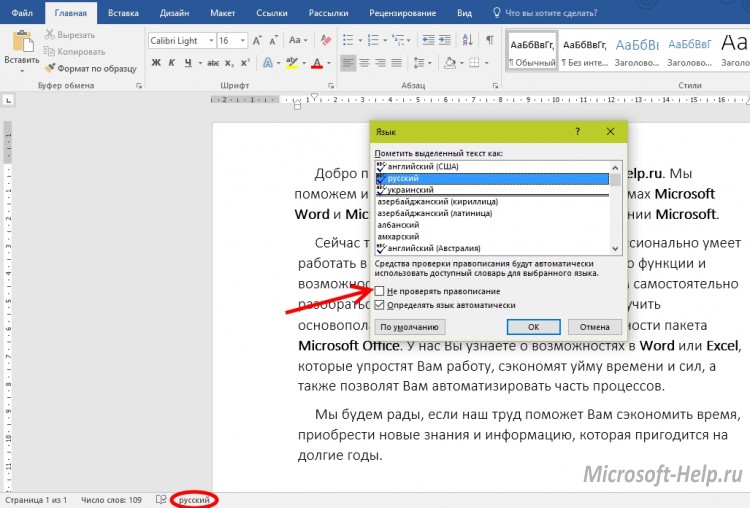Open the Файл tab
Image resolution: width=750 pixels, height=508 pixels.
(x=22, y=13)
